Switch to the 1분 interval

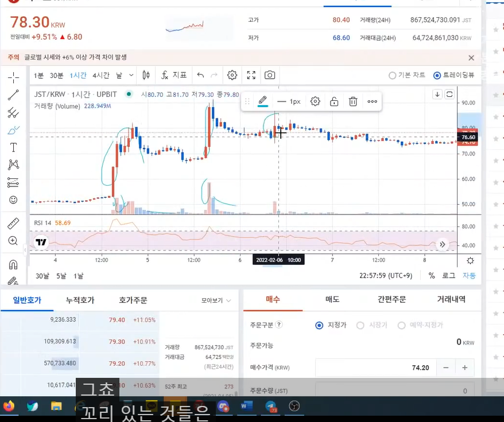(38, 76)
